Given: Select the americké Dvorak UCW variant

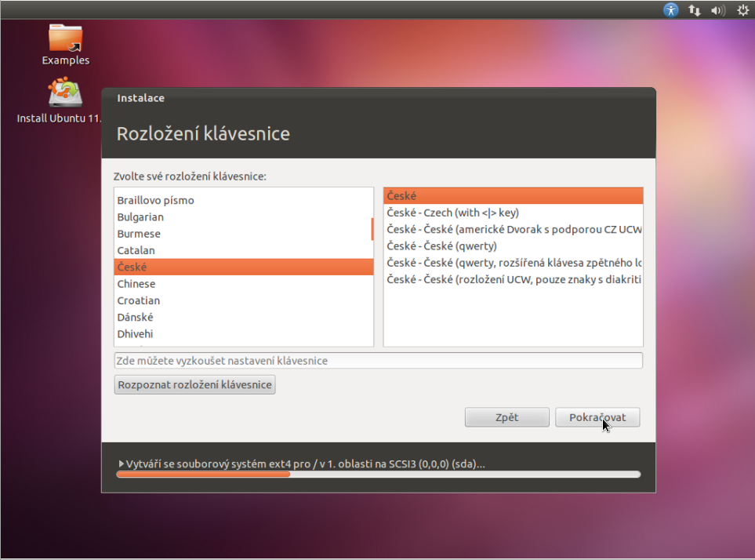Looking at the screenshot, I should point(513,229).
